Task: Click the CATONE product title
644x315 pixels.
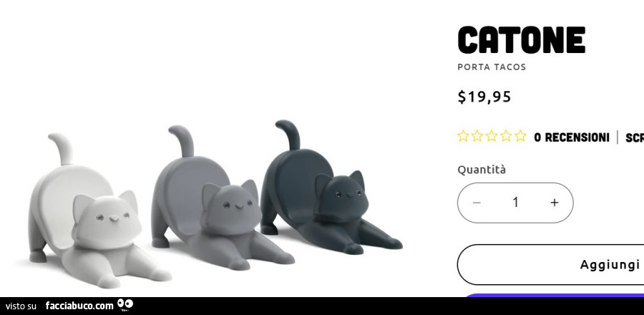Action: 521,40
